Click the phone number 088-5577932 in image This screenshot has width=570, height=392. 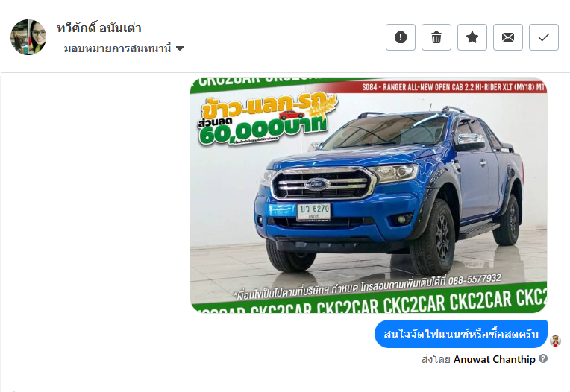tap(475, 279)
